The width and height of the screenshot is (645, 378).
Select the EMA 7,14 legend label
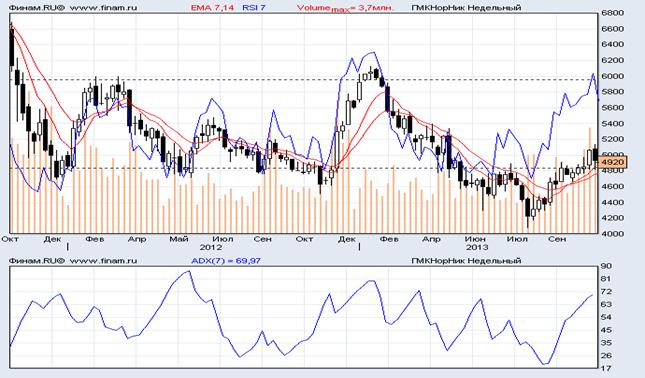click(x=212, y=7)
